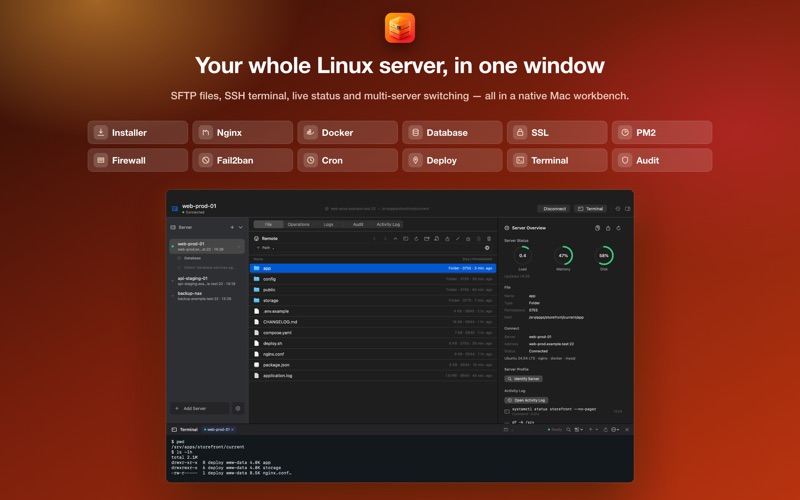This screenshot has height=500, width=800.
Task: Select the web-prod-01 terminal tab
Action: 218,430
